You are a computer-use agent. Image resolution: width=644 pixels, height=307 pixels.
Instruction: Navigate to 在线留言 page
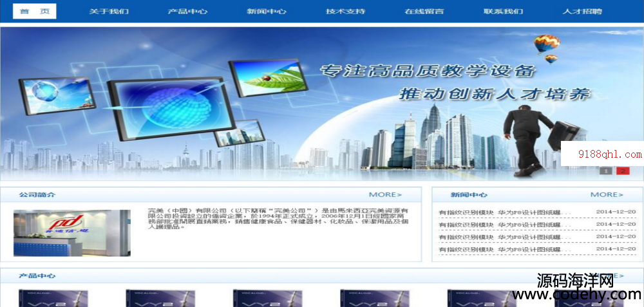(424, 11)
